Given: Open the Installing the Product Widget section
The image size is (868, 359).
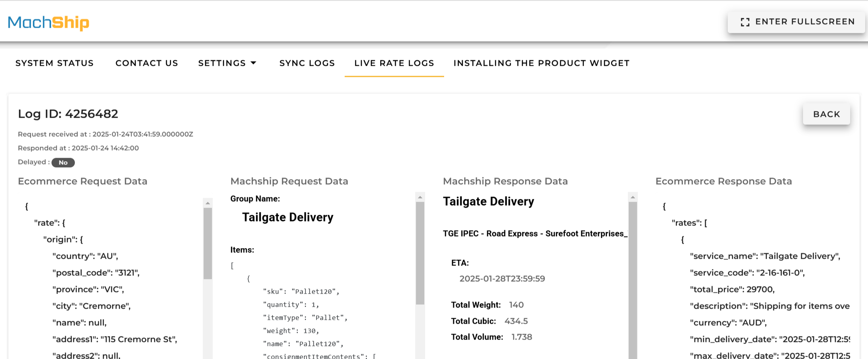Looking at the screenshot, I should point(542,63).
